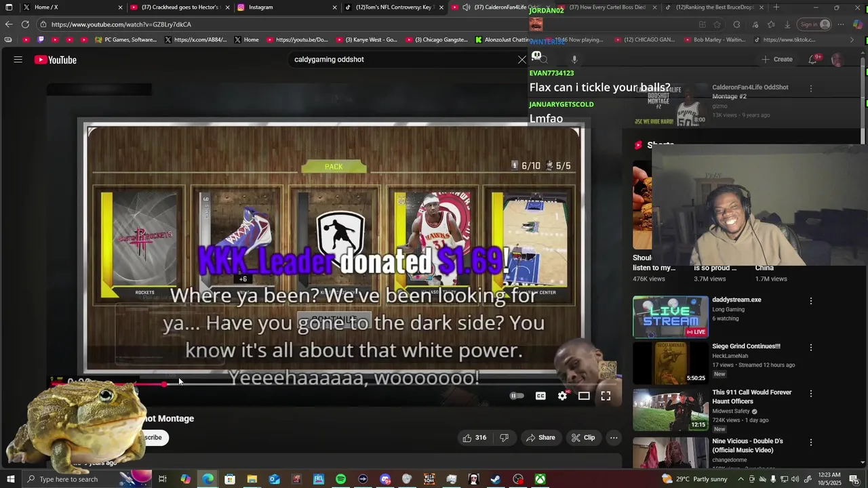
Task: Open 'This 911 Call Would Forever Haunt Officers' title
Action: click(751, 396)
